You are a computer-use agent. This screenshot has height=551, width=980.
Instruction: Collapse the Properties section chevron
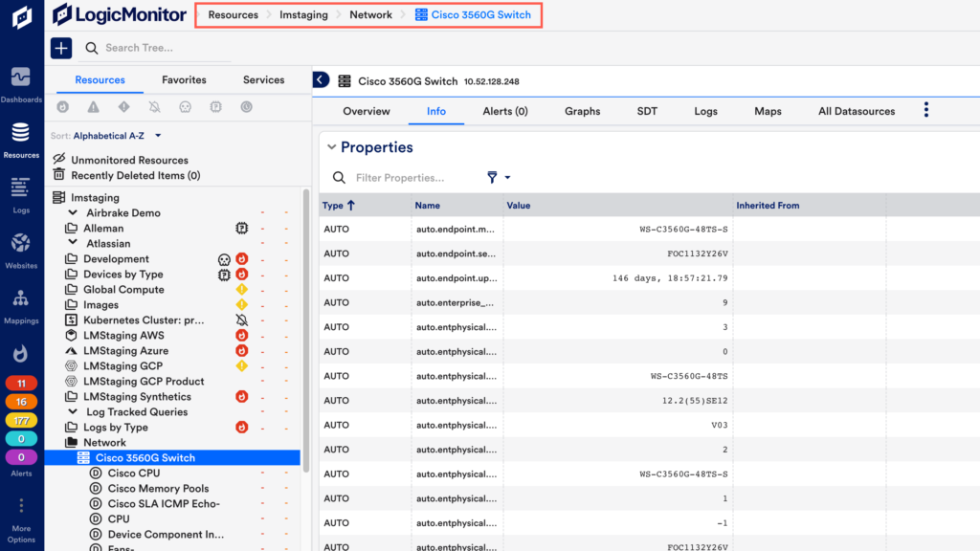(x=331, y=147)
